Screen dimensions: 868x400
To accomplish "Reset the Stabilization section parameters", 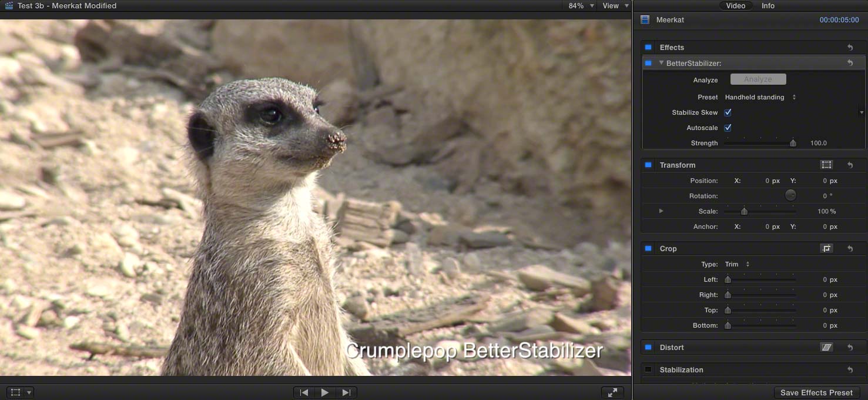I will 850,370.
